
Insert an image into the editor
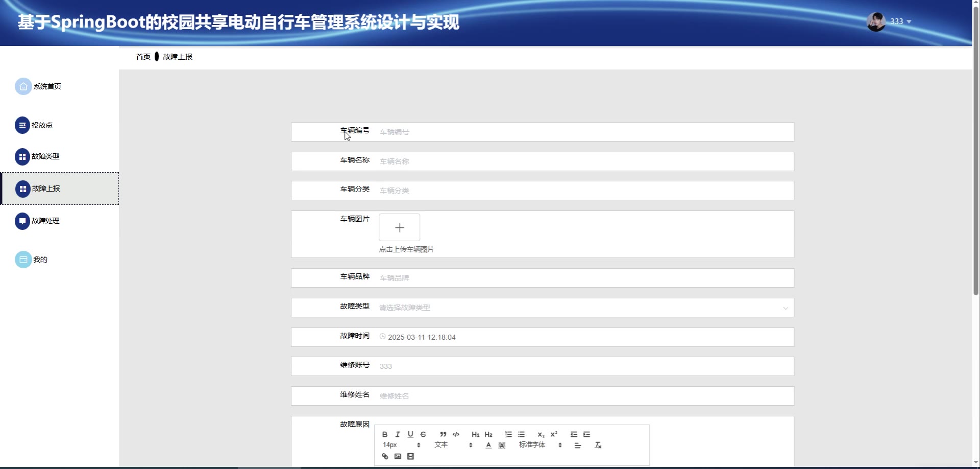tap(398, 456)
